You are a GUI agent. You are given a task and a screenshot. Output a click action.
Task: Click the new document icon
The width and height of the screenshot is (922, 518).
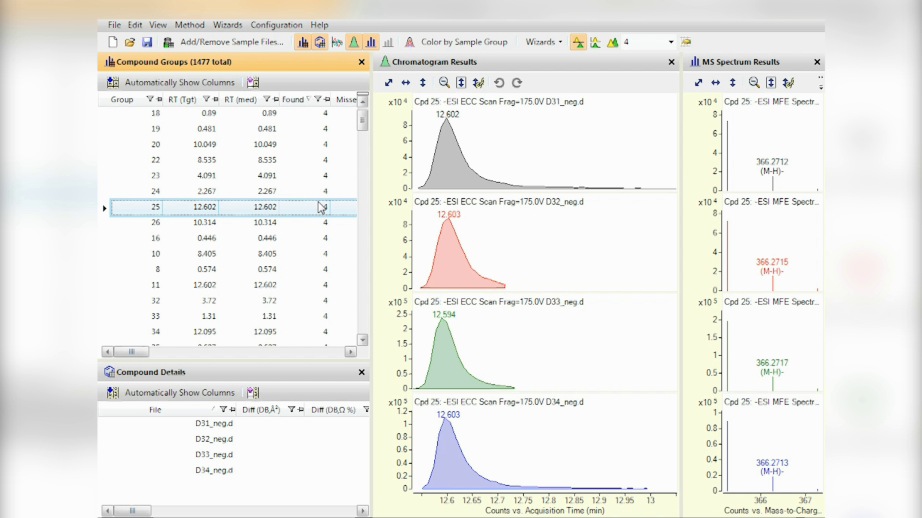[x=113, y=42]
